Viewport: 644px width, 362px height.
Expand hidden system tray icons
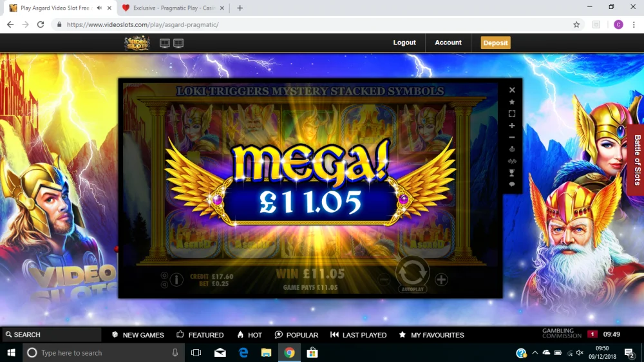tap(535, 352)
